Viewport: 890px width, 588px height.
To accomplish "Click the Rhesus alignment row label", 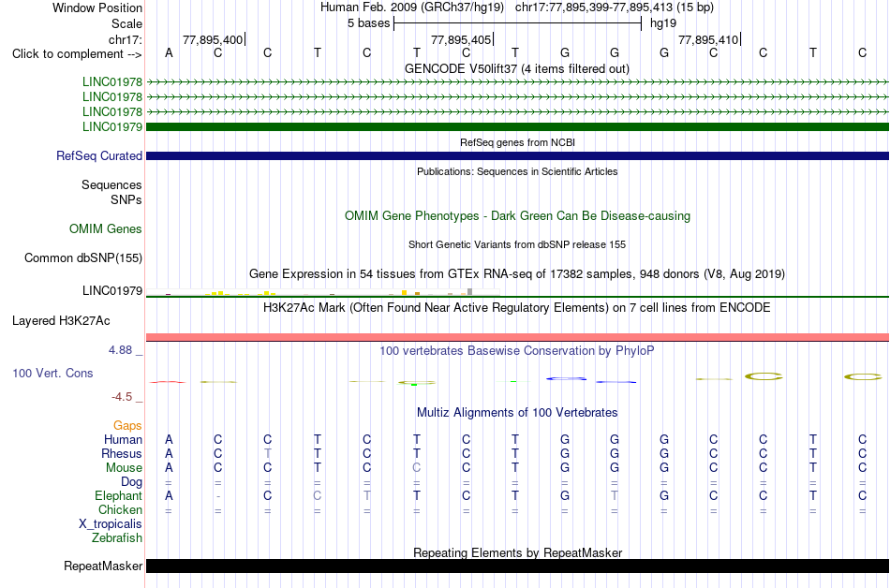I will coord(122,453).
